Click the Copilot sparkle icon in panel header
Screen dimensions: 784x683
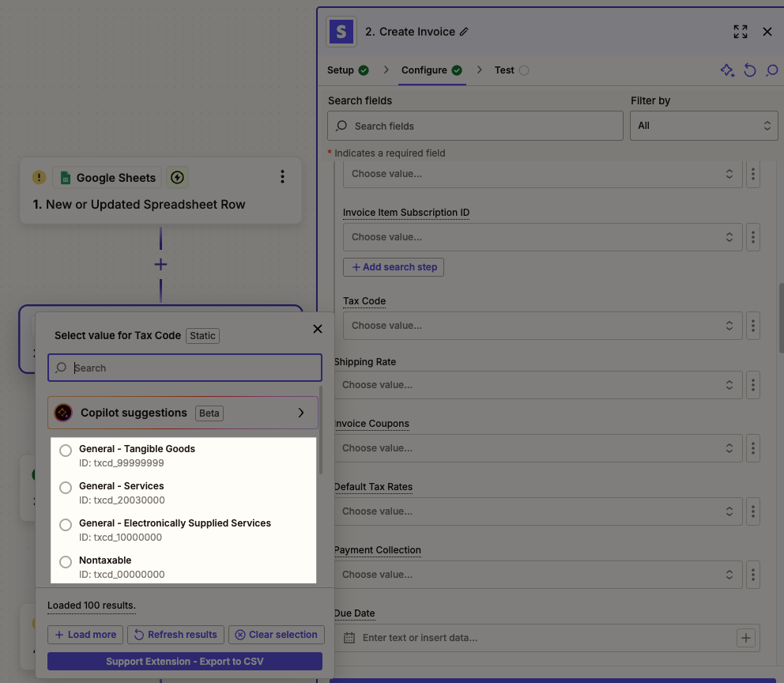[x=727, y=70]
